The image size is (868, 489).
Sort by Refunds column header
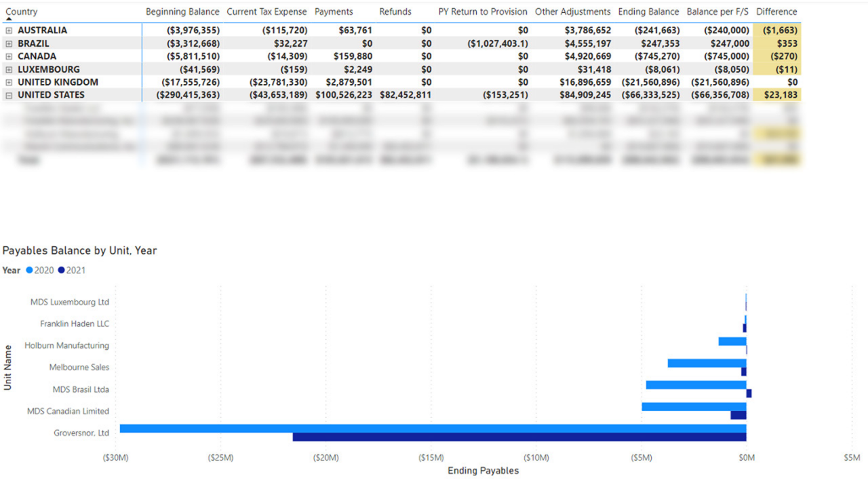click(395, 12)
